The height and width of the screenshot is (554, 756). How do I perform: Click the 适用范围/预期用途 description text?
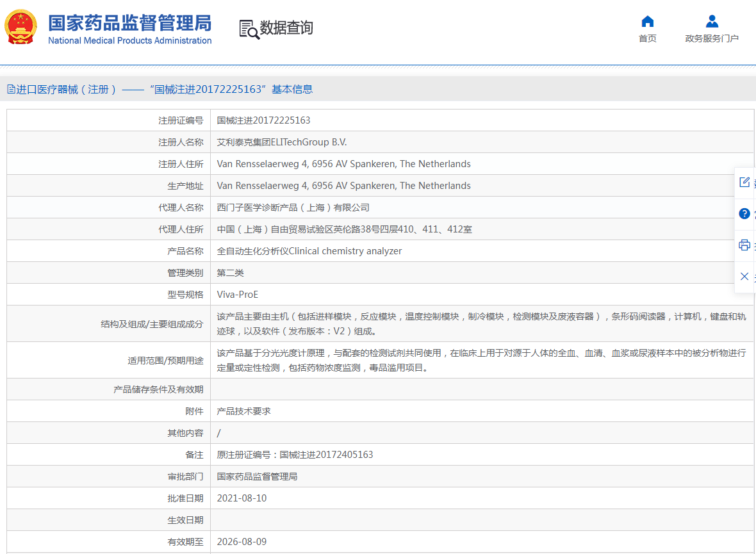[x=481, y=360]
